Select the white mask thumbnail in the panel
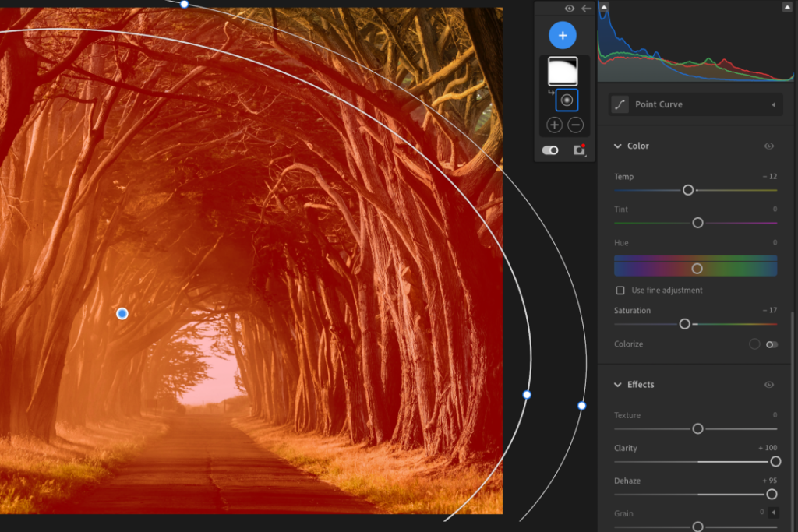 [563, 71]
